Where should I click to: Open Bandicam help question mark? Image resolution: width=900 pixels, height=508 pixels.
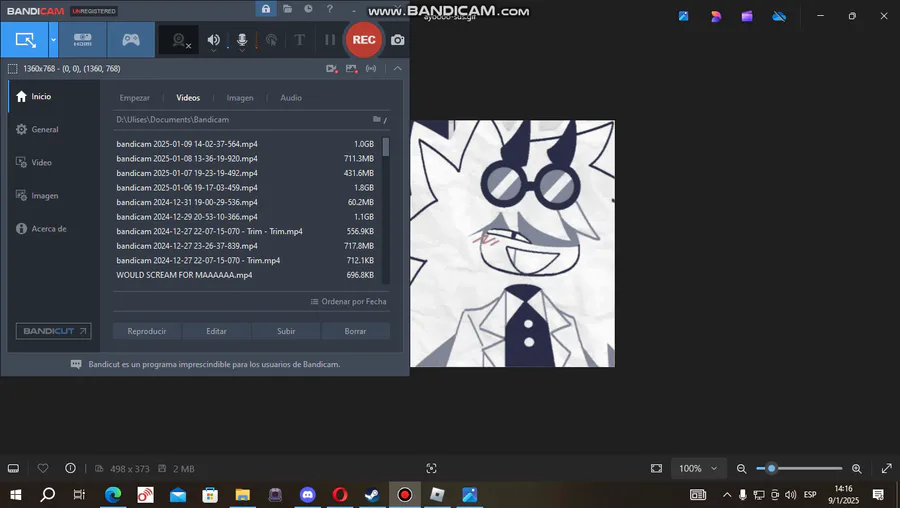click(x=329, y=9)
